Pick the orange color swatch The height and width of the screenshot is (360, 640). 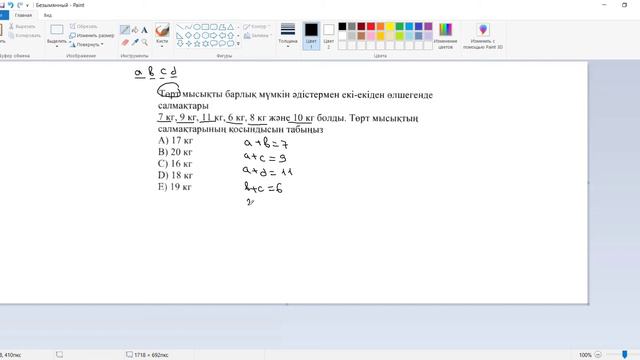point(380,27)
